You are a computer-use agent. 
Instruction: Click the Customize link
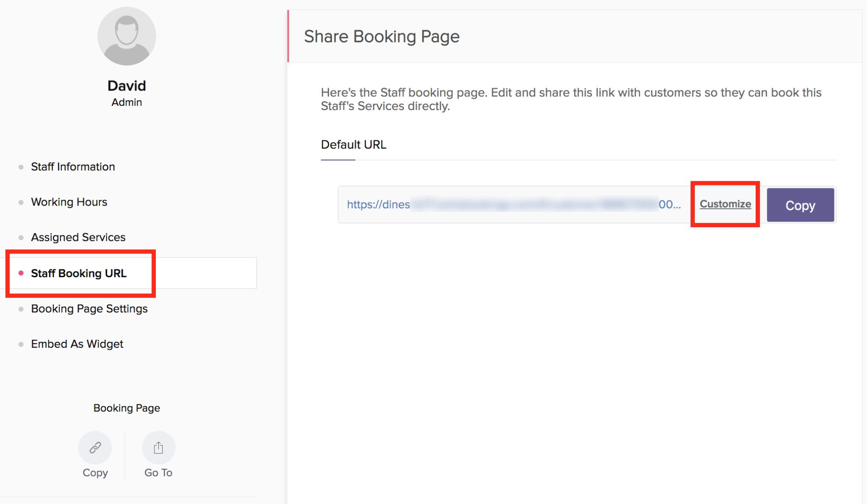pyautogui.click(x=725, y=204)
